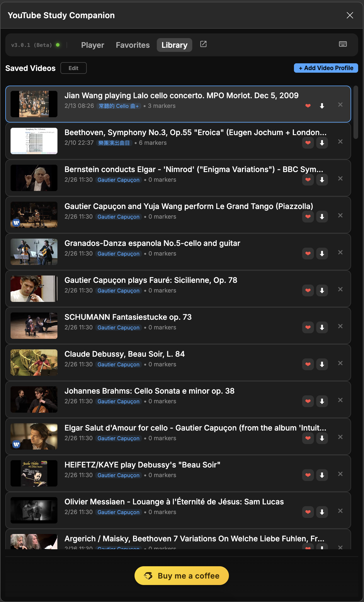Toggle favorite on Claude Debussy Beau Soir
The width and height of the screenshot is (364, 602).
tap(308, 365)
